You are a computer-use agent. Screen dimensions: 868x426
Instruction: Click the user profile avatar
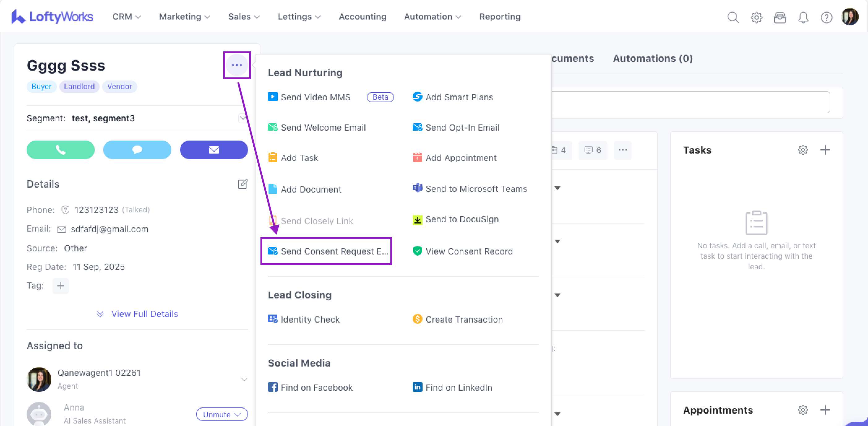click(x=849, y=17)
